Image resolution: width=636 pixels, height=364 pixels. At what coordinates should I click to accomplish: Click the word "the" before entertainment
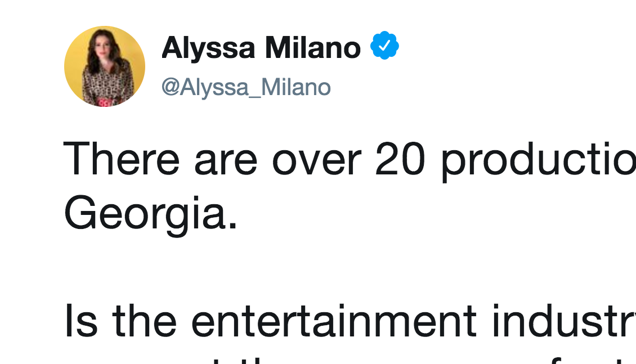tap(144, 320)
